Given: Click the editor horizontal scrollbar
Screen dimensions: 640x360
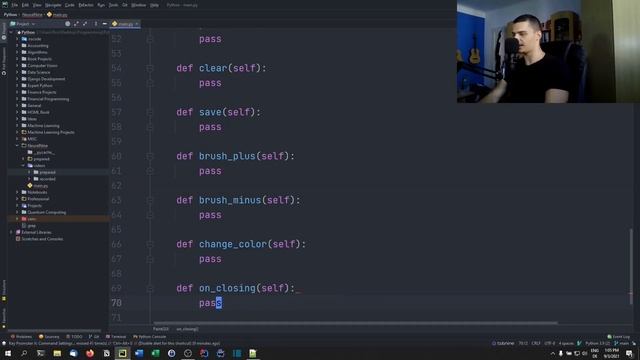Looking at the screenshot, I should point(355,323).
